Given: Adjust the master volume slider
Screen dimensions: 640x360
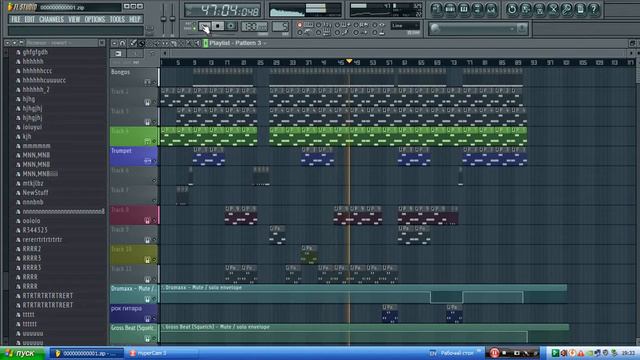Looking at the screenshot, I should coord(163,18).
